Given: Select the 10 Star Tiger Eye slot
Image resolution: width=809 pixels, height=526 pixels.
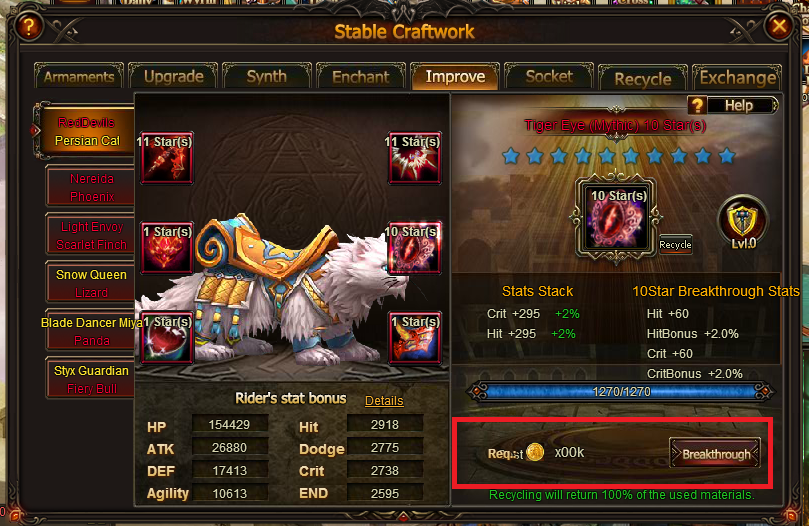Looking at the screenshot, I should [414, 248].
